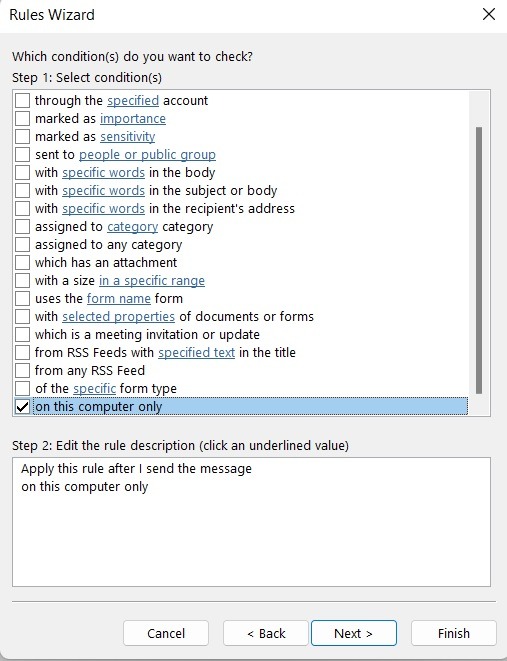Tick 'which is a meeting invitation or update'

coord(22,334)
